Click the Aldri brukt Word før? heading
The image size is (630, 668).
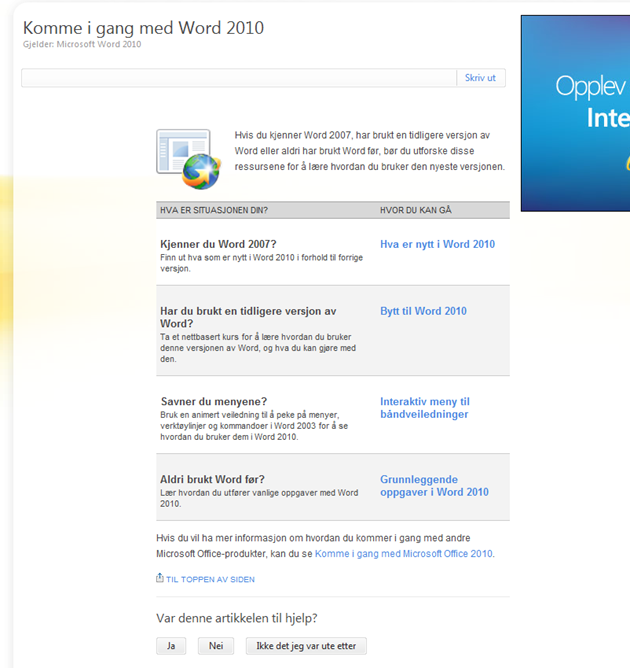(212, 480)
